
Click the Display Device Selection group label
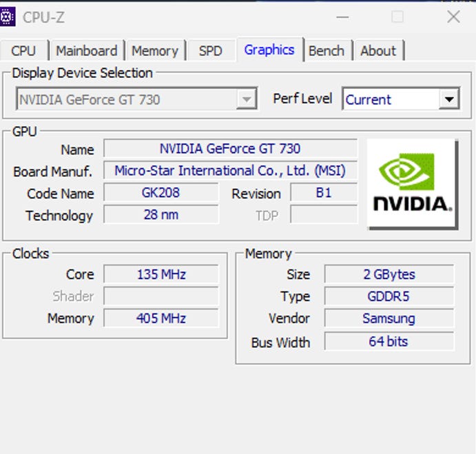(82, 73)
